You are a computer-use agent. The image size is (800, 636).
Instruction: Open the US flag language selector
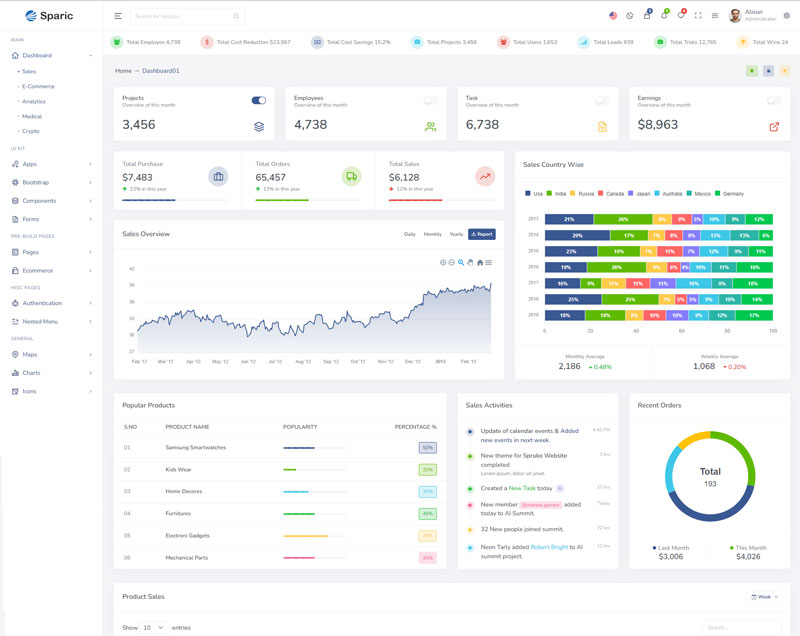coord(612,16)
